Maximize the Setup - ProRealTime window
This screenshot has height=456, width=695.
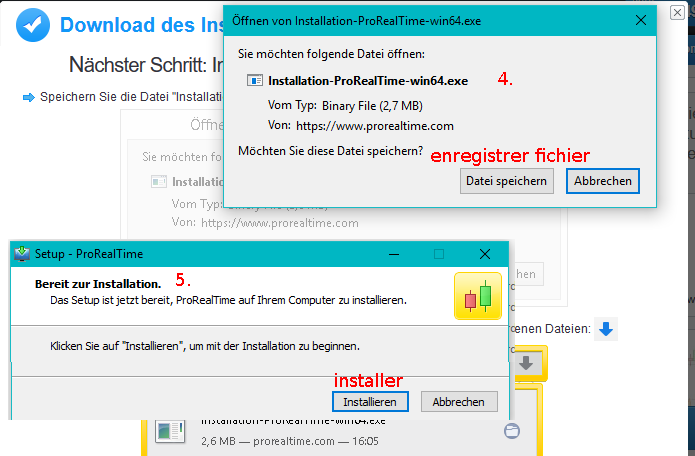(439, 254)
